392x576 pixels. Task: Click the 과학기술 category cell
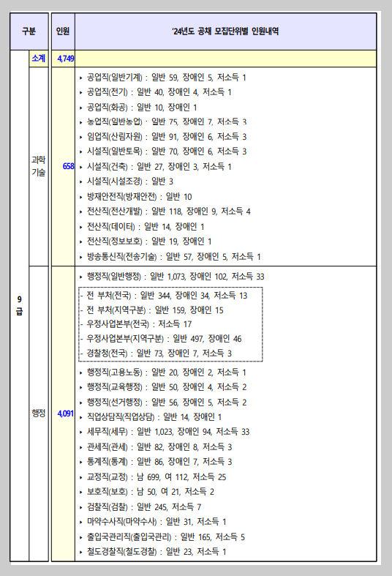coord(39,166)
